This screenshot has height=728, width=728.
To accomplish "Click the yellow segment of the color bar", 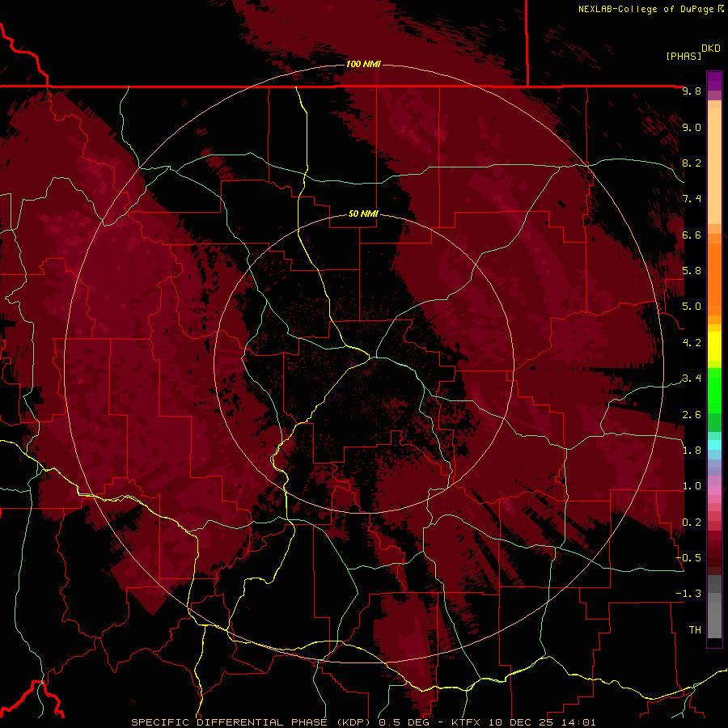I will point(714,346).
